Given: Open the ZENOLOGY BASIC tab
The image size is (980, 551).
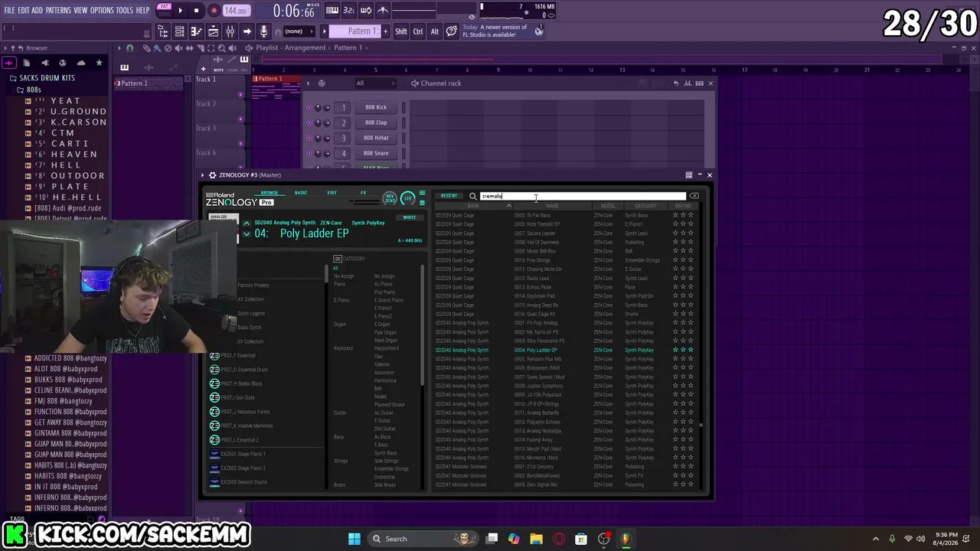Looking at the screenshot, I should 301,193.
